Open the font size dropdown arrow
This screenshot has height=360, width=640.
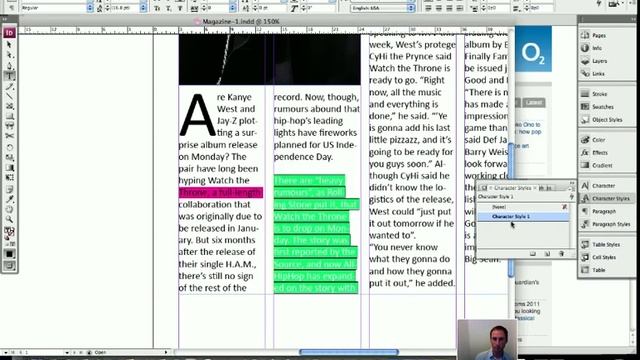(144, 8)
